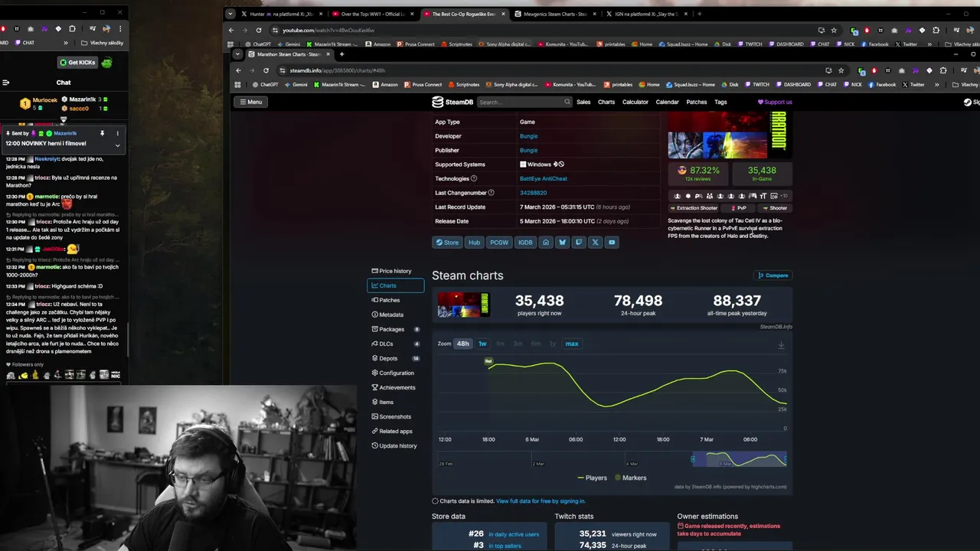The width and height of the screenshot is (980, 551).
Task: Set chart zoom to 48h
Action: point(462,344)
